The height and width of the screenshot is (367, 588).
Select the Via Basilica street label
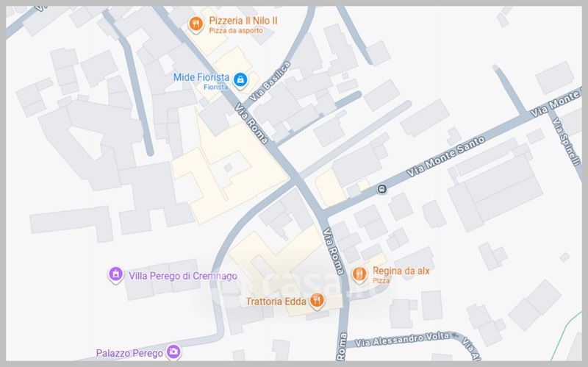270,82
